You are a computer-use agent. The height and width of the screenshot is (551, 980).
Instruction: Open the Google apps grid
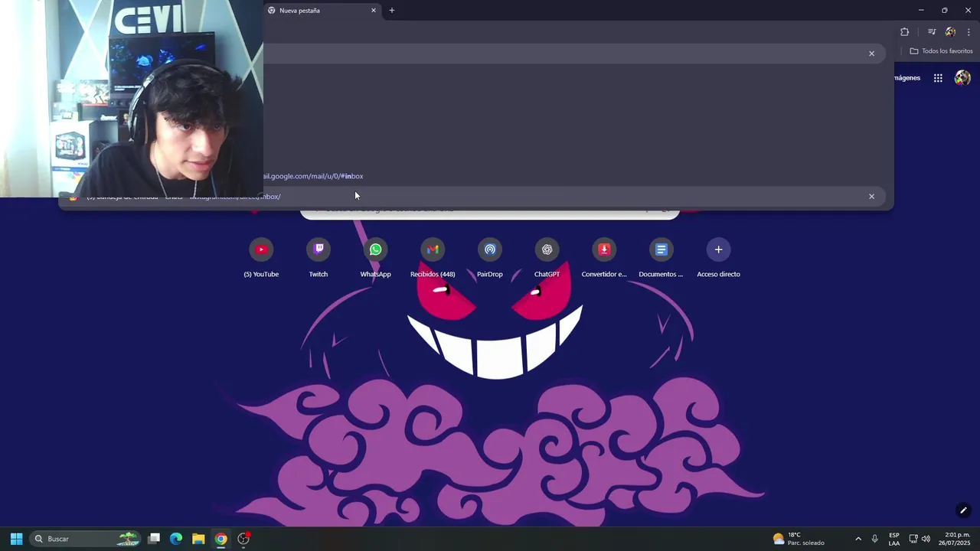point(938,78)
